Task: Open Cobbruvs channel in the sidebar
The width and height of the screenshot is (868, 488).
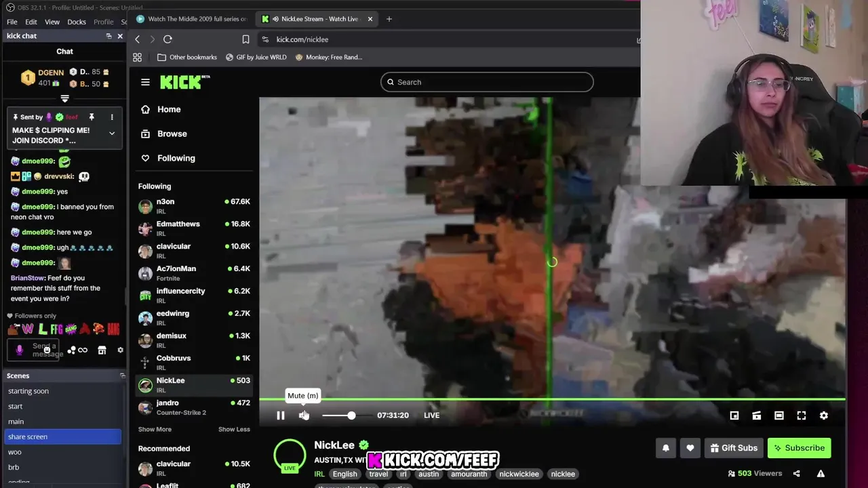Action: (x=194, y=363)
